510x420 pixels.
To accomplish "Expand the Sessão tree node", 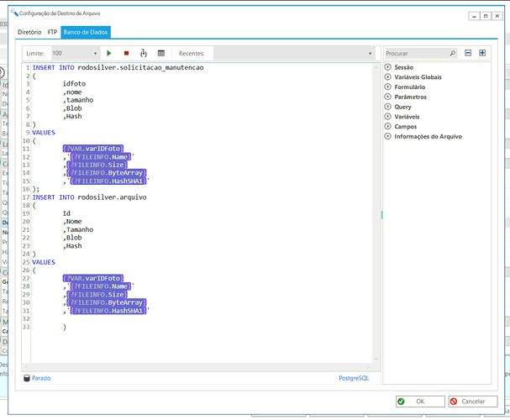I will coord(387,67).
